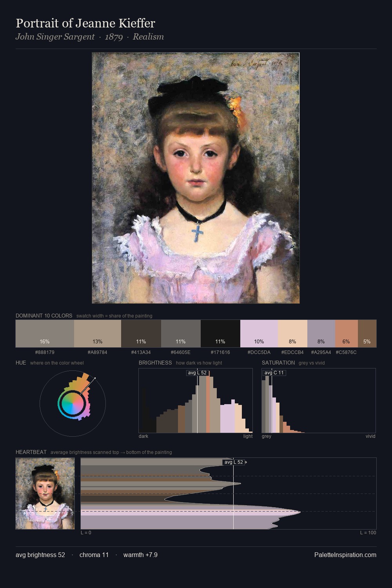392x588 pixels.
Task: Click the footer text chroma 11
Action: pyautogui.click(x=94, y=555)
